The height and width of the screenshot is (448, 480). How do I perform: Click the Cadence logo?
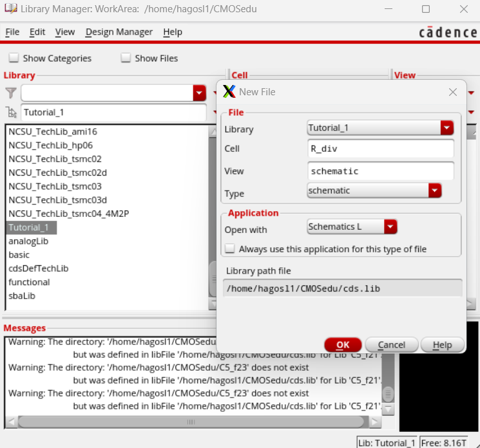click(x=447, y=32)
